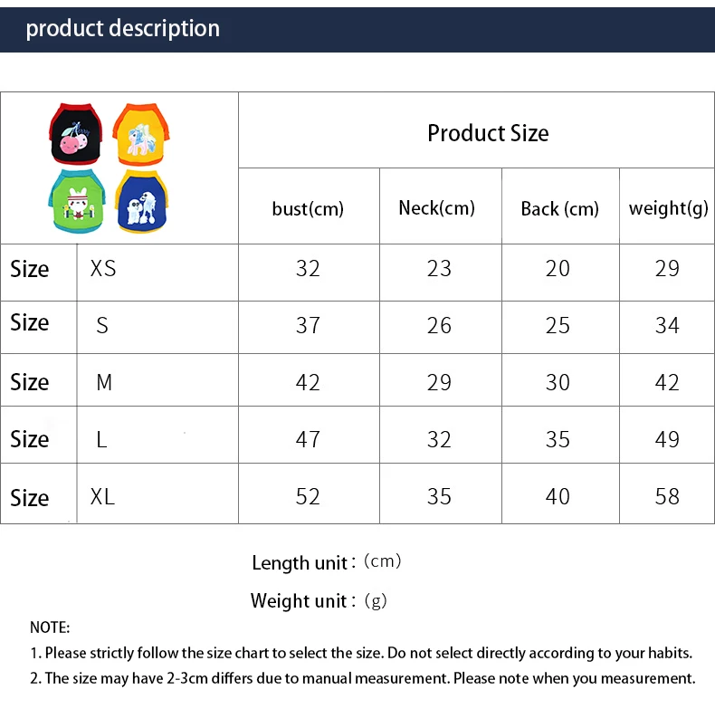Select the S size row label
715x728 pixels.
tap(102, 325)
